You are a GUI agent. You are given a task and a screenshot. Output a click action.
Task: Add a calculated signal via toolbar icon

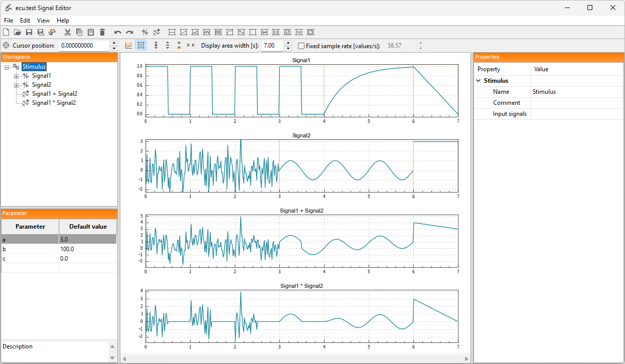pyautogui.click(x=157, y=32)
